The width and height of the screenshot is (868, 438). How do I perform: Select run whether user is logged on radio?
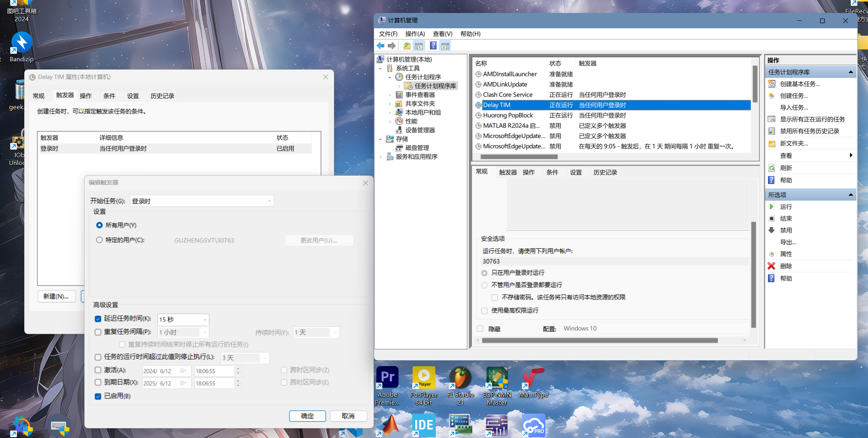(x=484, y=285)
